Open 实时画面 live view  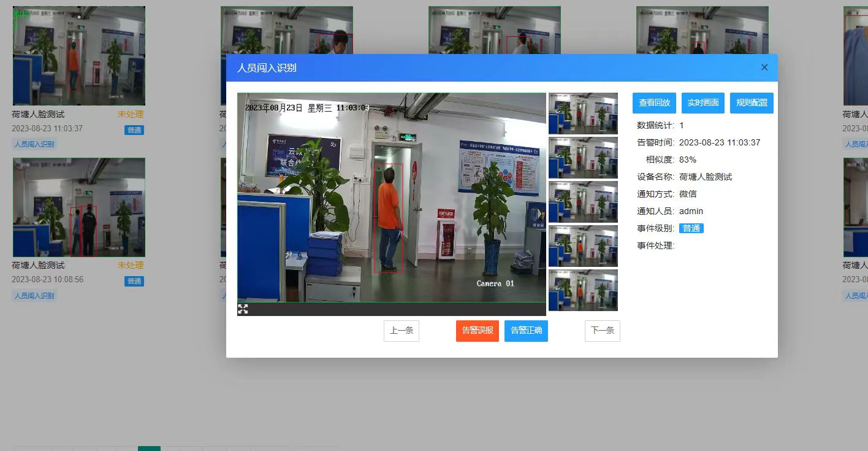(703, 103)
